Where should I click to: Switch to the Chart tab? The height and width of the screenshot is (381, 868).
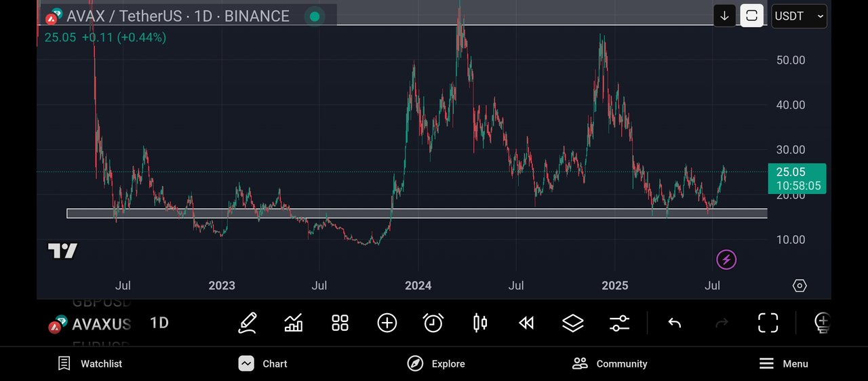pyautogui.click(x=263, y=363)
